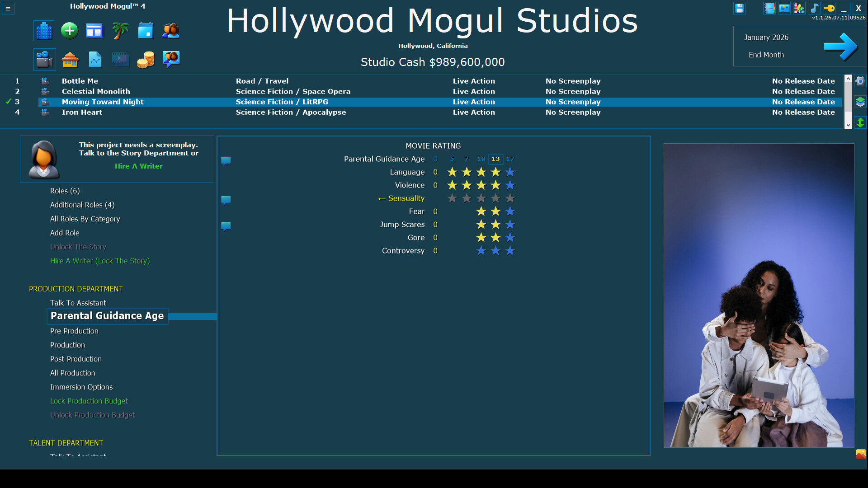868x488 pixels.
Task: Set Parental Guidance Age to 10
Action: (x=481, y=159)
